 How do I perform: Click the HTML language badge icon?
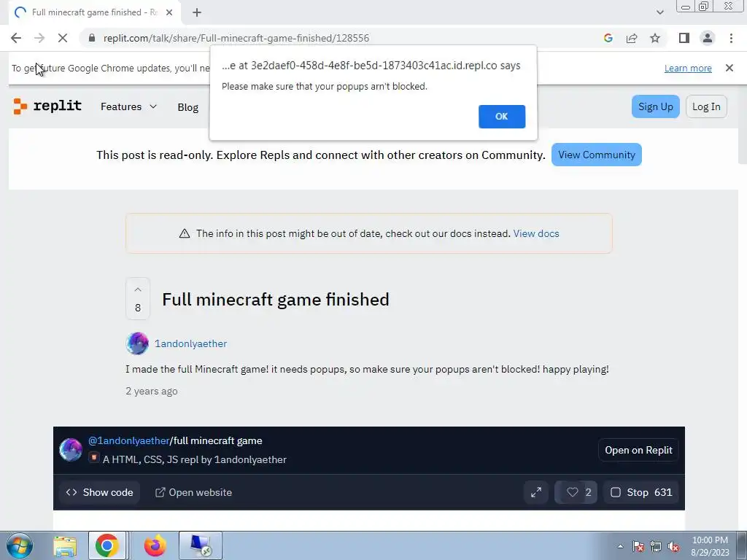(94, 458)
